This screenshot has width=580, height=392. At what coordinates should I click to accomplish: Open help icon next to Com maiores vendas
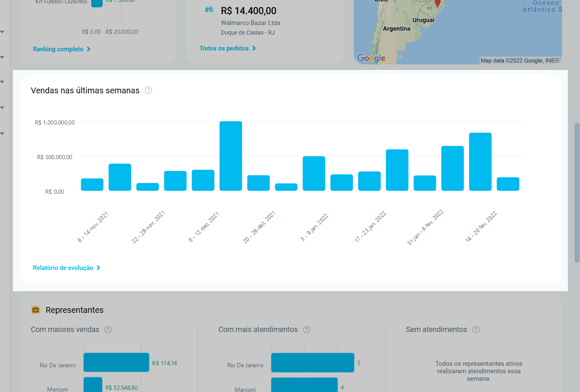pyautogui.click(x=108, y=330)
